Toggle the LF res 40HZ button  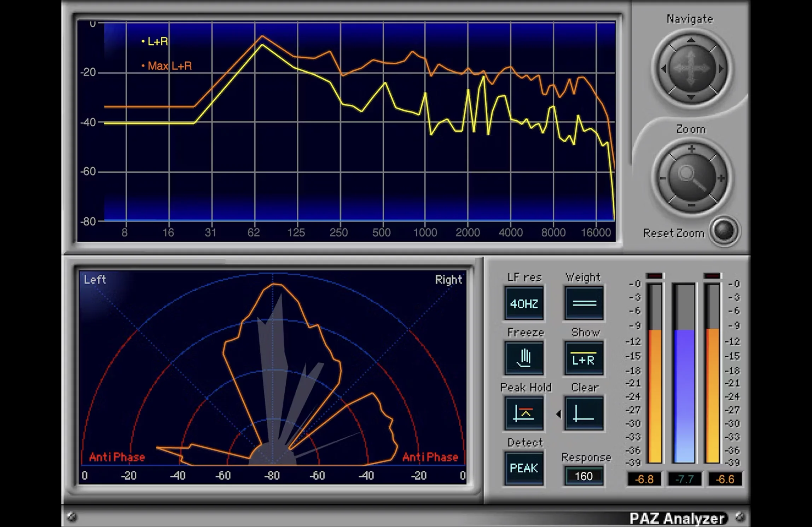coord(524,303)
